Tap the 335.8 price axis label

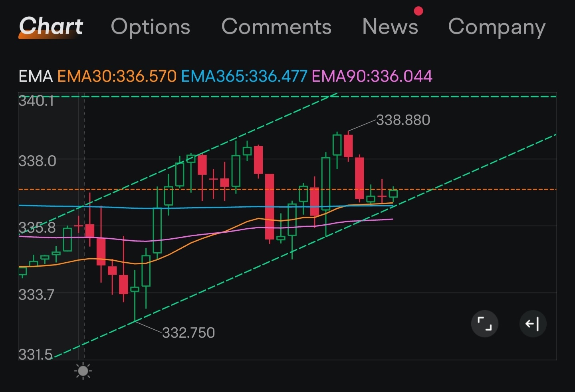(37, 228)
